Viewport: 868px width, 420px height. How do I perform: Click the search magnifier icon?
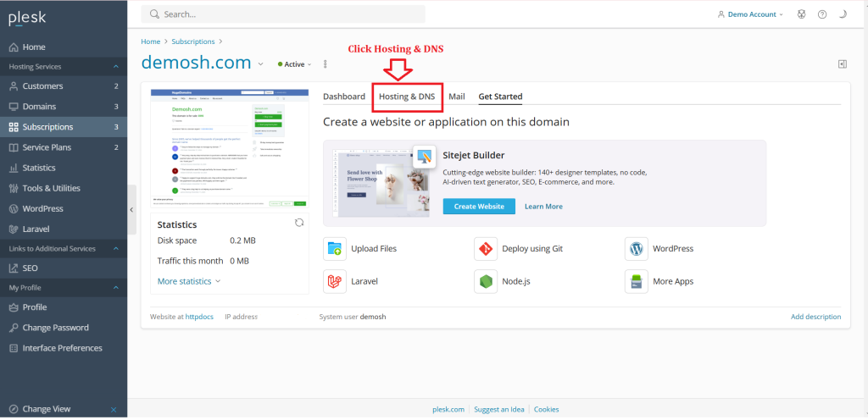(x=154, y=14)
